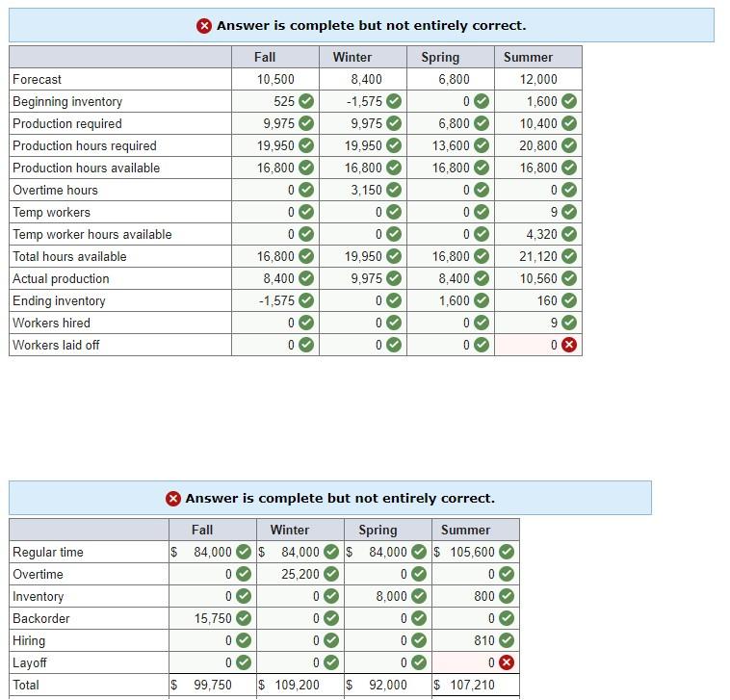The image size is (730, 700).
Task: Click green check beside Summer Regular time 105,600
Action: (507, 552)
